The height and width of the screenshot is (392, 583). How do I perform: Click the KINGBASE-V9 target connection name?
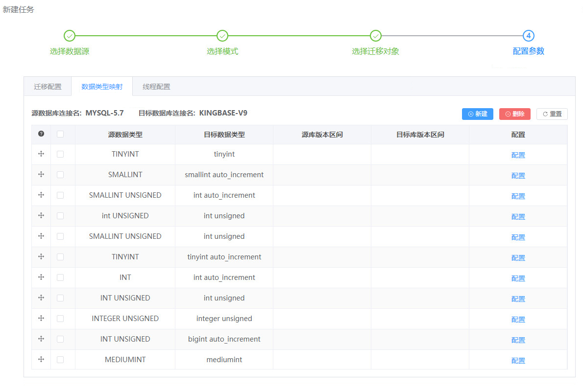tap(223, 113)
